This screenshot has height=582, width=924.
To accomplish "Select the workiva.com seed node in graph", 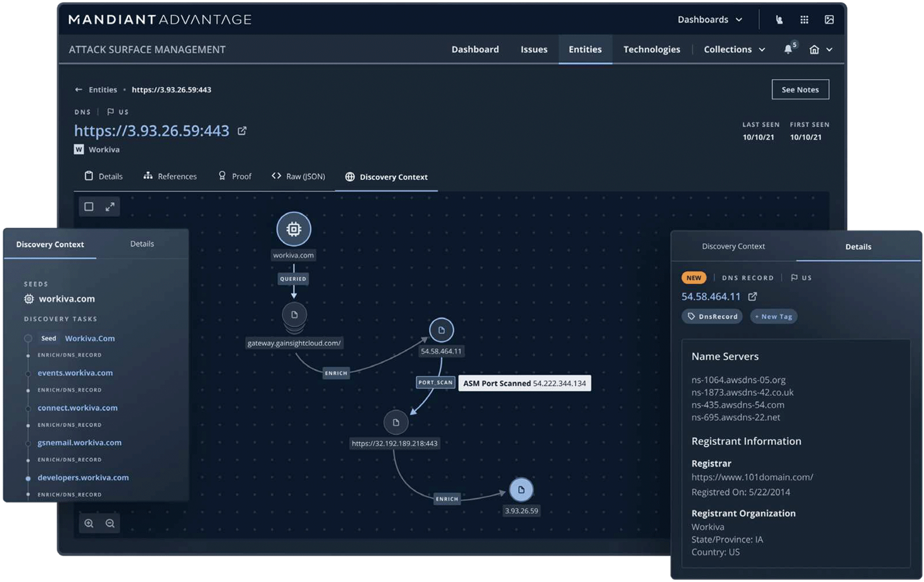I will point(294,229).
